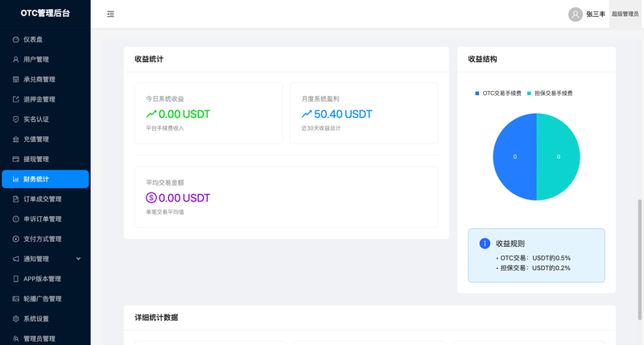Click the 50.40 USDT monthly profit value

click(x=343, y=114)
